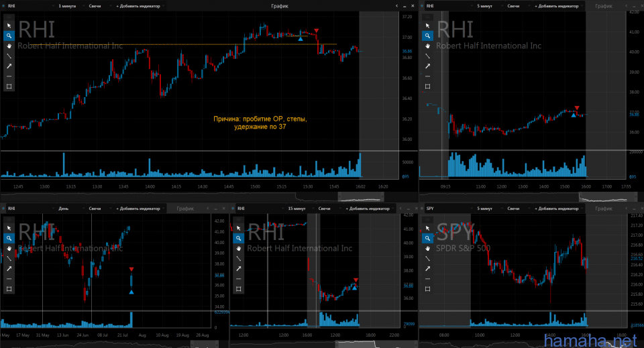644x348 pixels.
Task: Open 'Свечи' chart type dropdown in 1-minute chart
Action: tap(98, 6)
